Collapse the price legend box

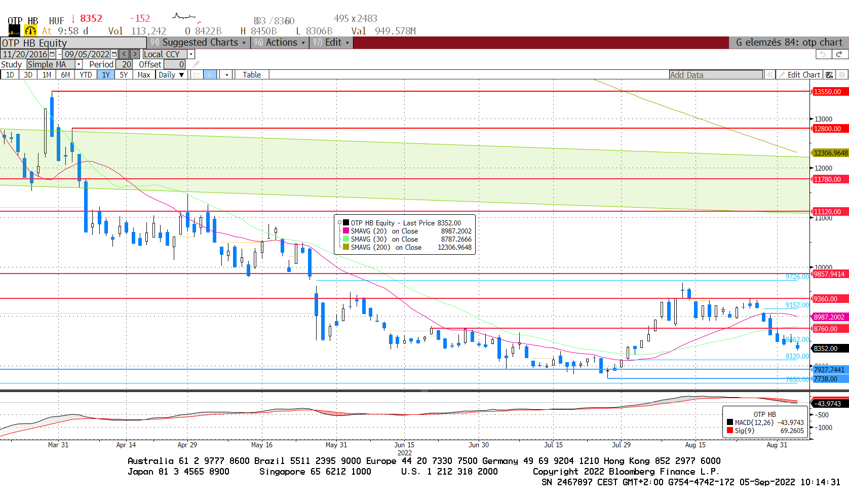339,222
